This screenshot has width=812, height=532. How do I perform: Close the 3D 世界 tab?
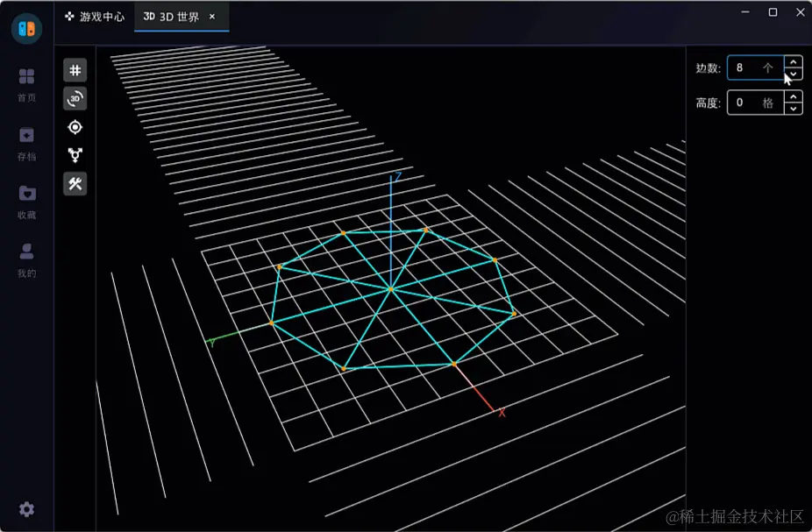[212, 17]
